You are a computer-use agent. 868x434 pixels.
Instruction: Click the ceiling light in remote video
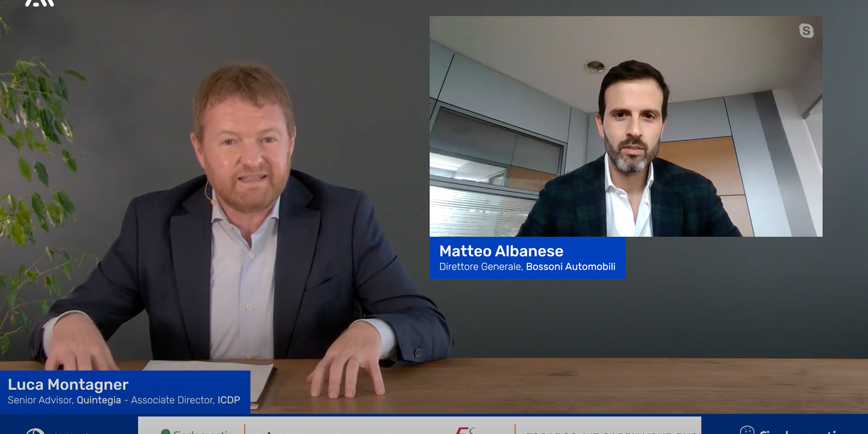(595, 67)
